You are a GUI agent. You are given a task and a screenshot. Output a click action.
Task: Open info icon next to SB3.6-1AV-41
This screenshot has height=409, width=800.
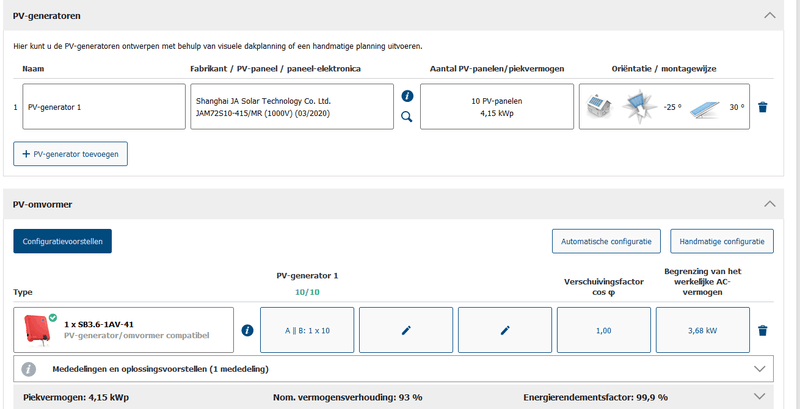(x=247, y=330)
